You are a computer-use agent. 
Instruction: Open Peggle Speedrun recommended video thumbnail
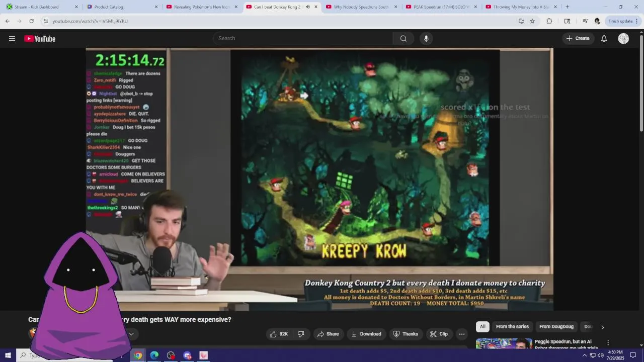[x=504, y=344]
